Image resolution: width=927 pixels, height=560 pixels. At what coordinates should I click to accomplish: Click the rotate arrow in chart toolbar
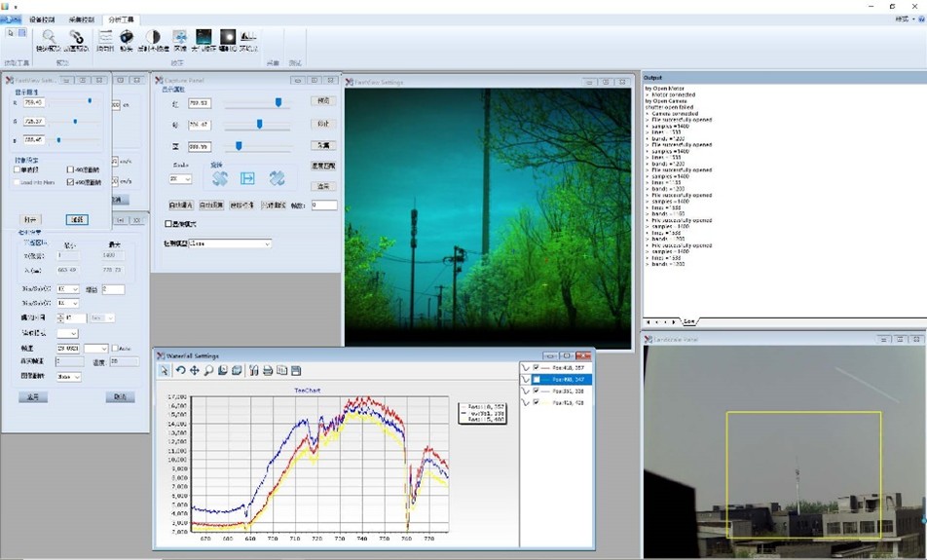click(x=180, y=370)
